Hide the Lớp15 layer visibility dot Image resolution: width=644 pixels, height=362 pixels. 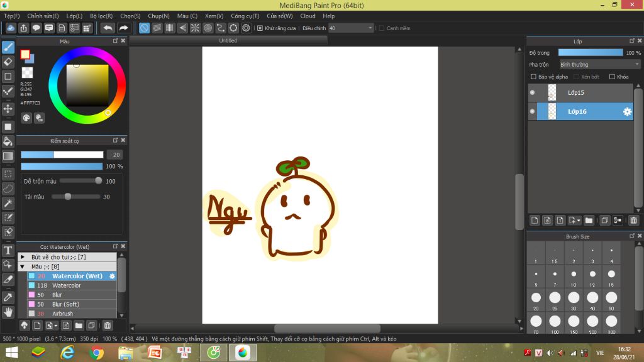click(x=532, y=92)
